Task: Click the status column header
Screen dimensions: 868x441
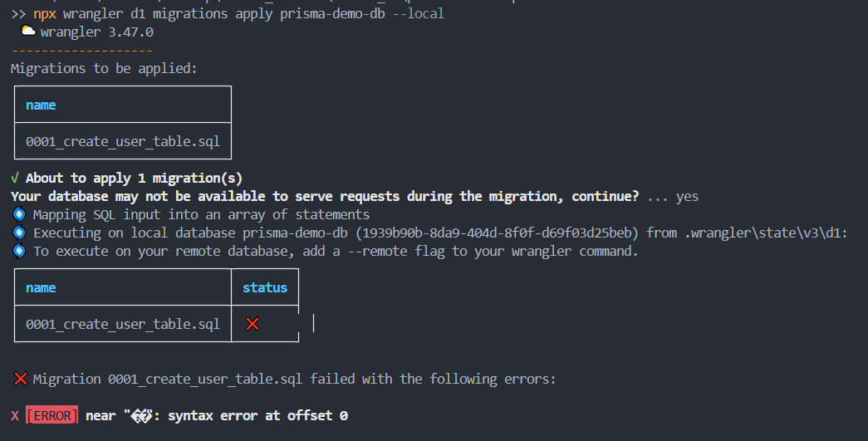Action: [264, 287]
